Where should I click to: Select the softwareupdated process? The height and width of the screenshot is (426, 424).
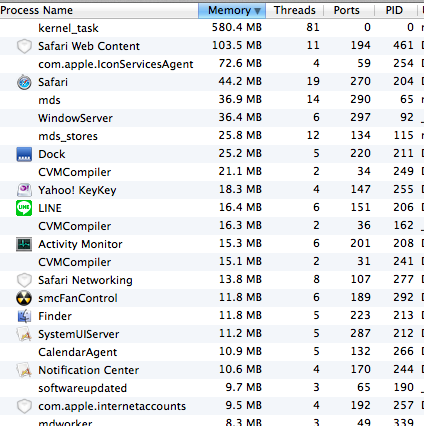point(83,388)
